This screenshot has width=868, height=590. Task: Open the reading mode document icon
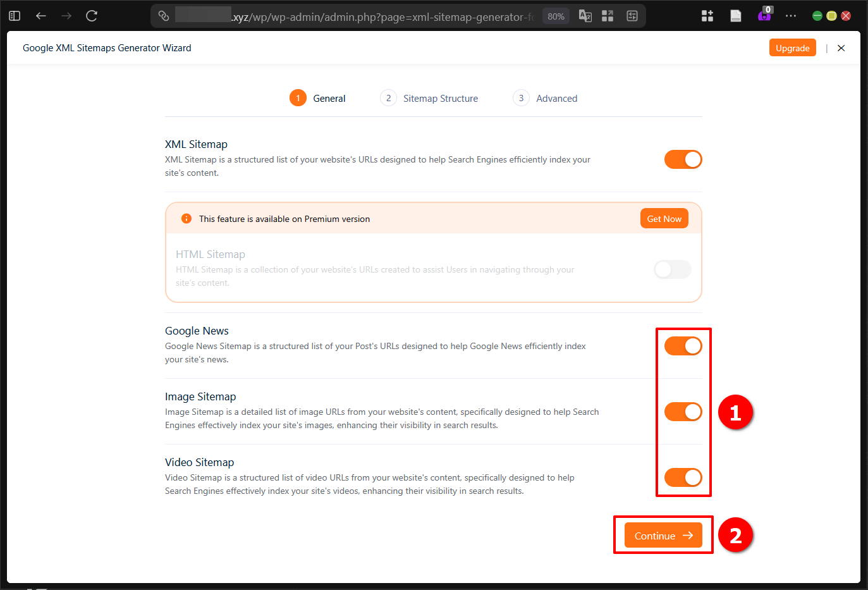[x=735, y=15]
